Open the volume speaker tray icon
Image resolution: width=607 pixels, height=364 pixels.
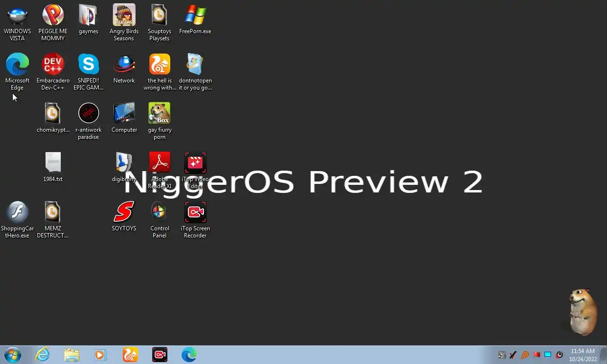point(559,355)
